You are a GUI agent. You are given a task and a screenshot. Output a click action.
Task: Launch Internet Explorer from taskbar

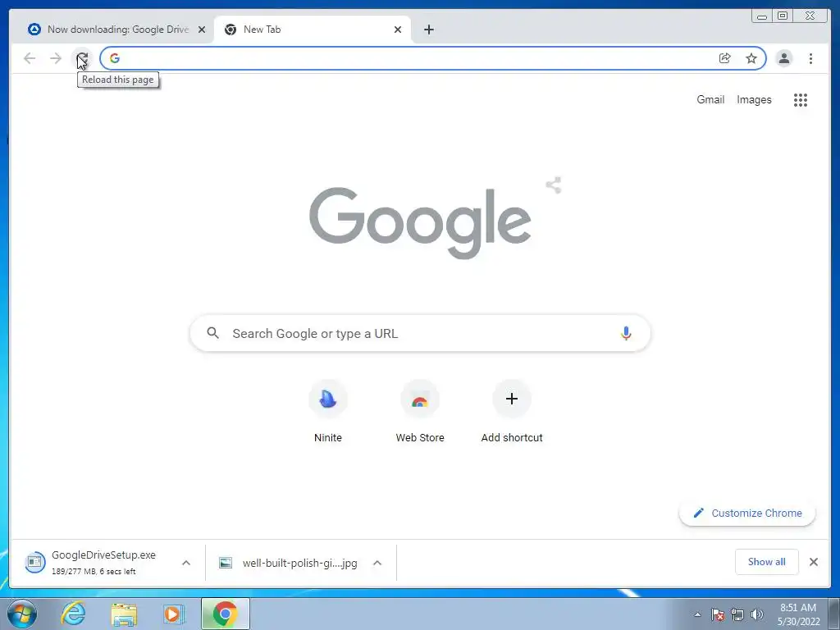coord(73,614)
